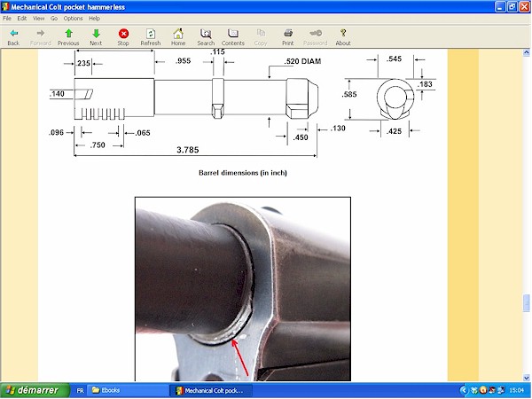This screenshot has width=532, height=399.
Task: Open the About dialog
Action: point(343,36)
